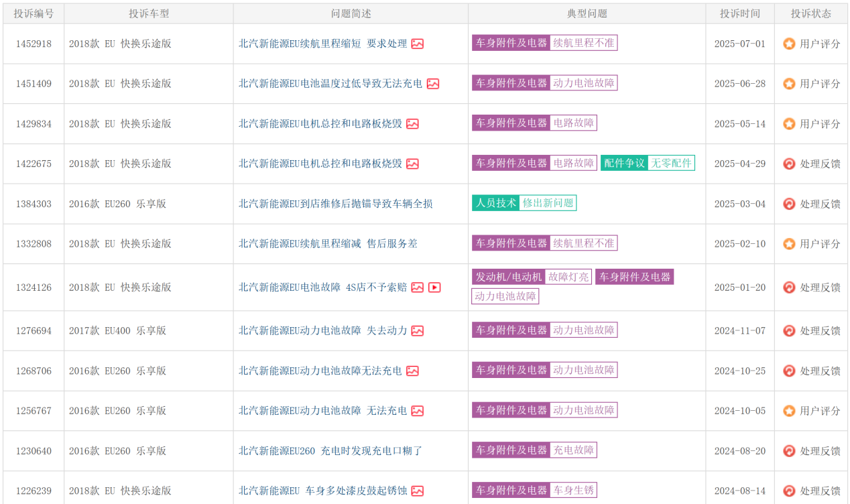Click image icon in complaint 1429834 row
Screen dimensions: 850x504
click(x=412, y=124)
